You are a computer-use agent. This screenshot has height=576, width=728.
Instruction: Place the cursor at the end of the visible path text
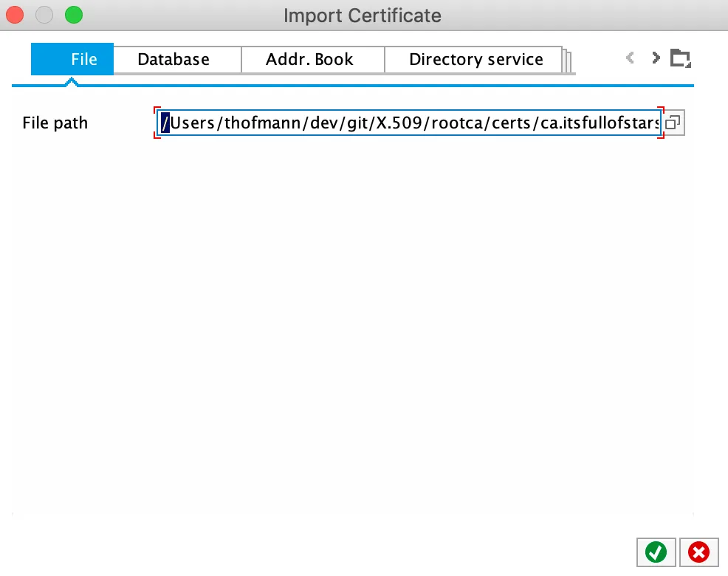[x=658, y=123]
